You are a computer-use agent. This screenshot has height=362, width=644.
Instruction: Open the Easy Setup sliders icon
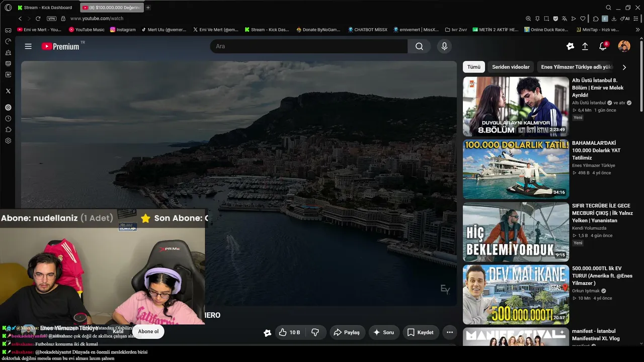coord(636,19)
